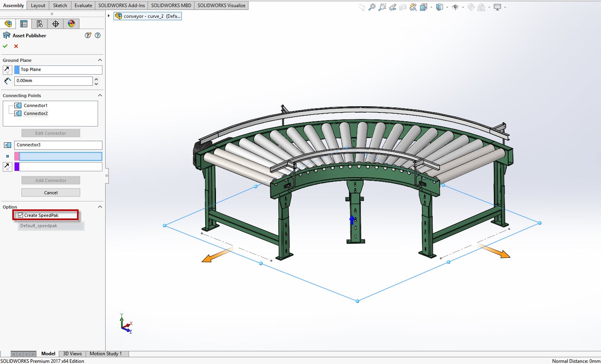
Task: Toggle the Create SpeedPak checkbox
Action: coord(21,215)
